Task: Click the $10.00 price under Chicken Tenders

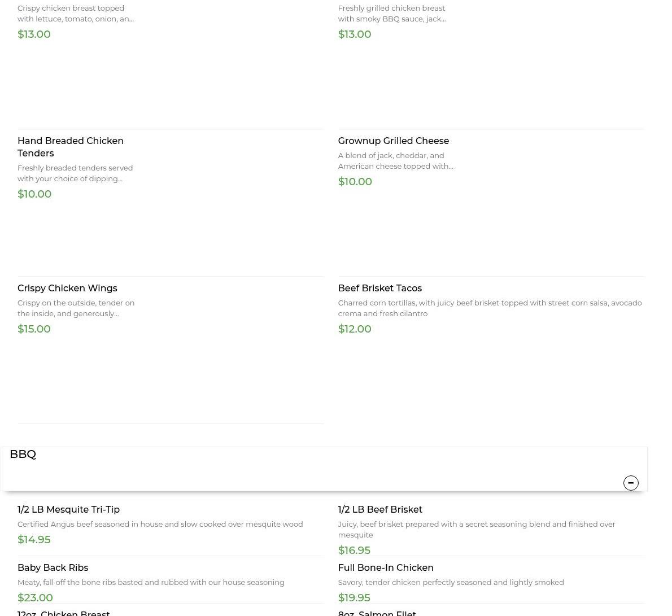Action: (34, 194)
